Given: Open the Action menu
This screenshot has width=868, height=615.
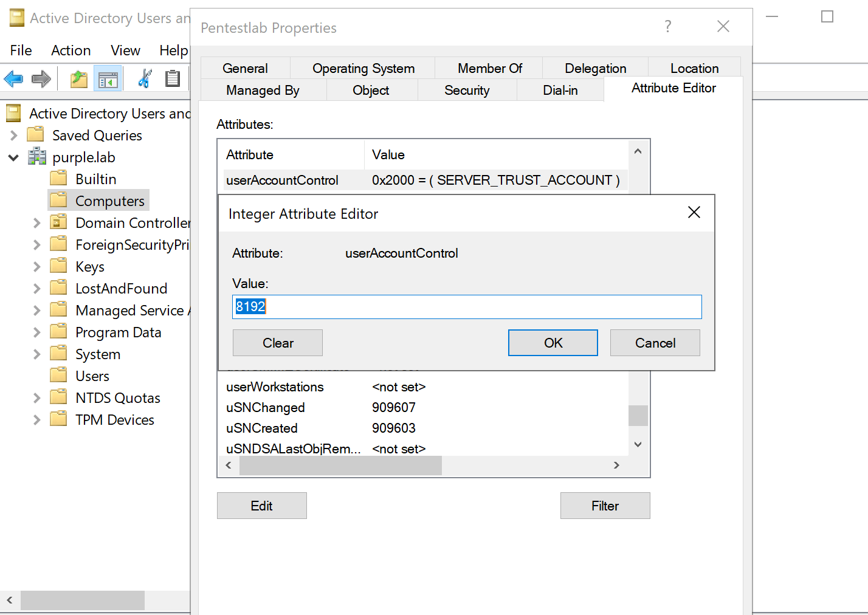Looking at the screenshot, I should click(x=71, y=50).
